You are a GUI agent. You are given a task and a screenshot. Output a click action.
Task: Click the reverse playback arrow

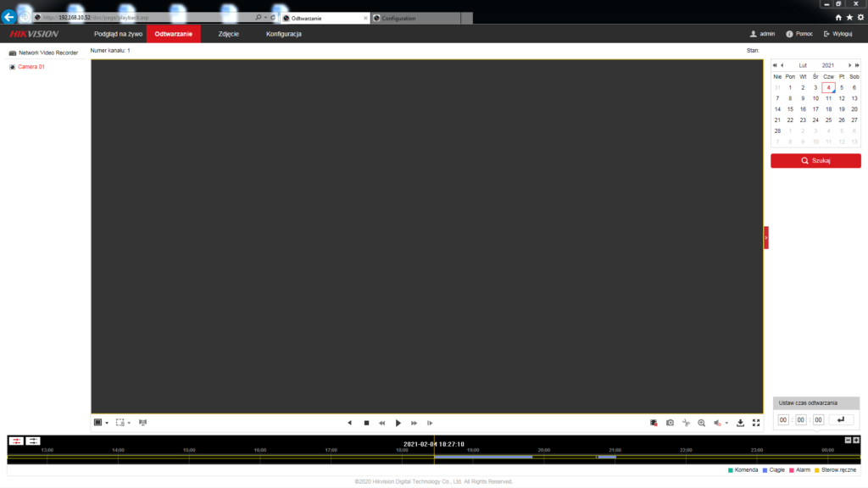(349, 422)
